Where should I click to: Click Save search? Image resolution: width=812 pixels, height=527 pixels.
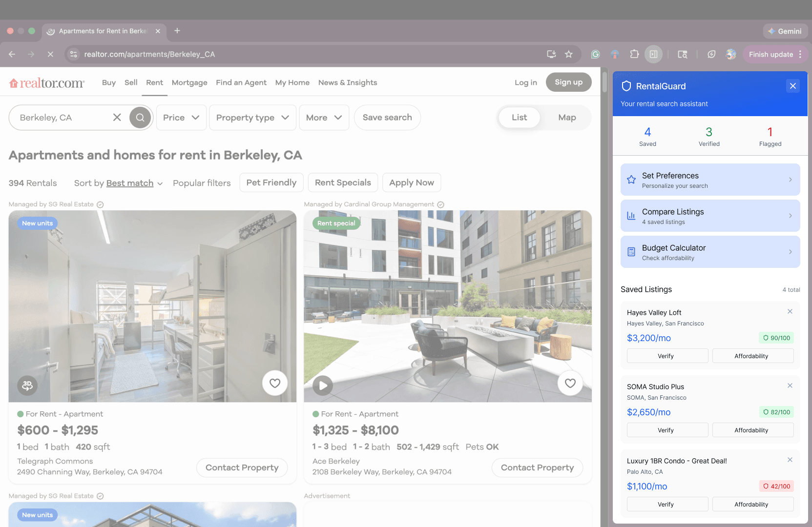(x=387, y=118)
